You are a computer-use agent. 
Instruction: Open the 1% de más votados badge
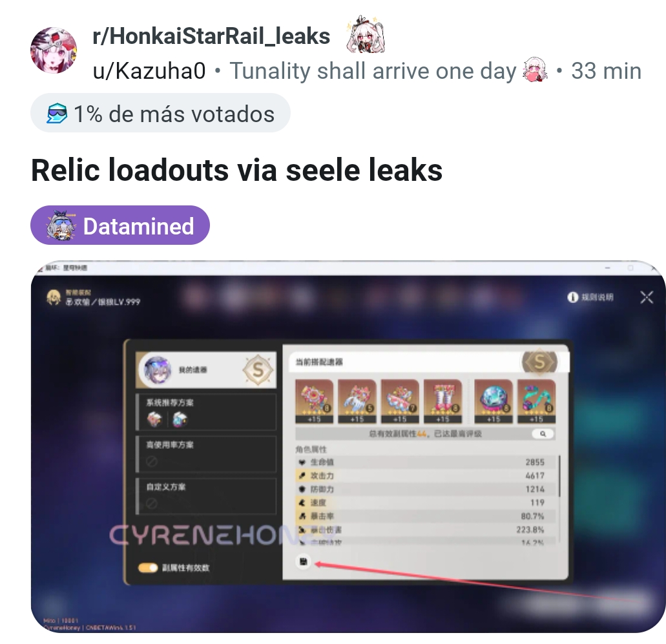point(160,114)
